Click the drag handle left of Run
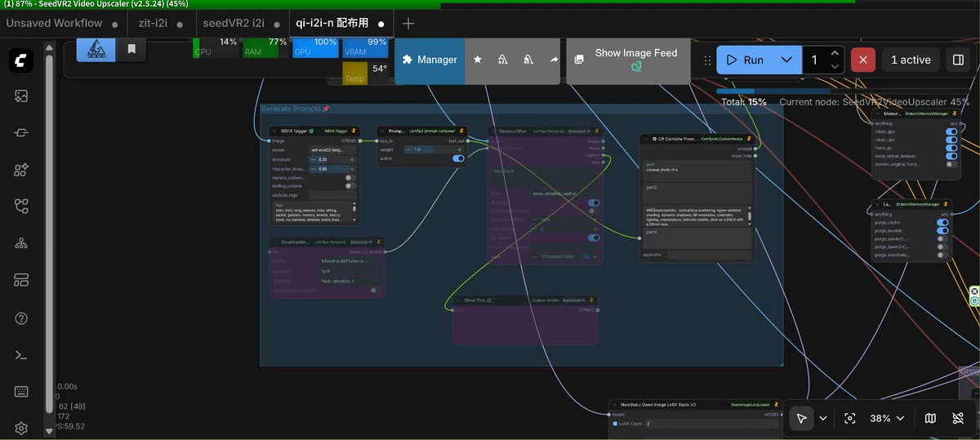 [707, 60]
